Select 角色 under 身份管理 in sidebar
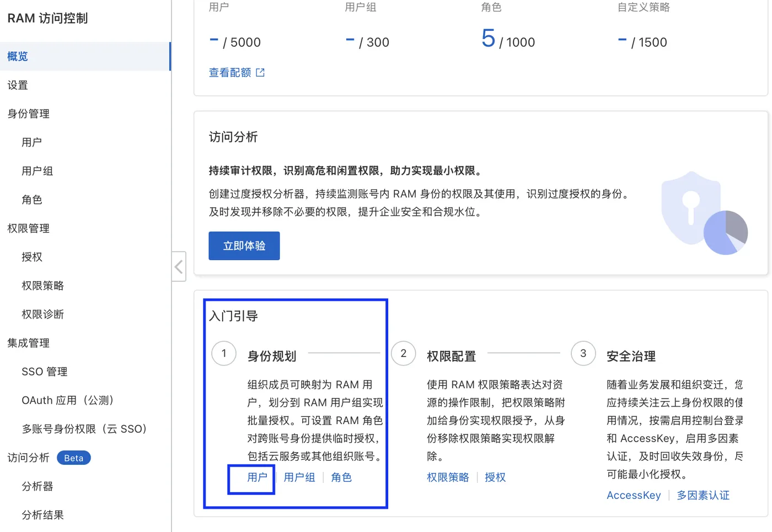772x532 pixels. pos(31,200)
